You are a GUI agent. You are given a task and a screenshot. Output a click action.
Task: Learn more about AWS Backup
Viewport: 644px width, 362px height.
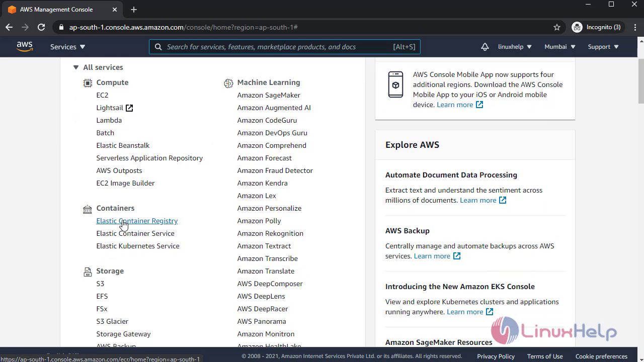click(x=437, y=256)
